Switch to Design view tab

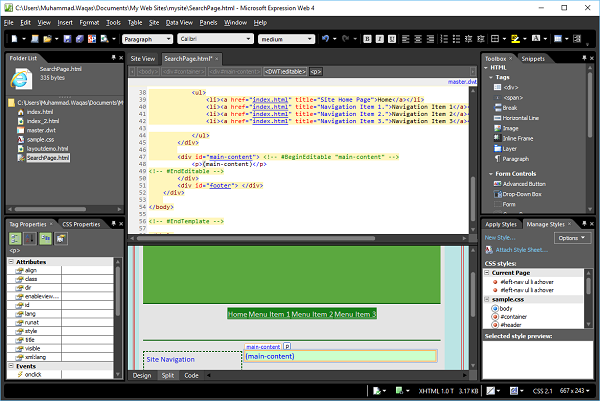pos(143,375)
